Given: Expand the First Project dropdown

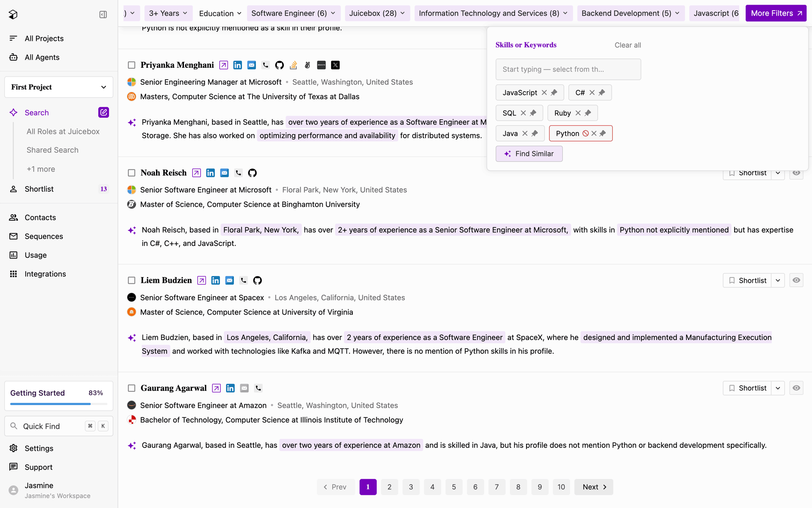Looking at the screenshot, I should point(59,87).
